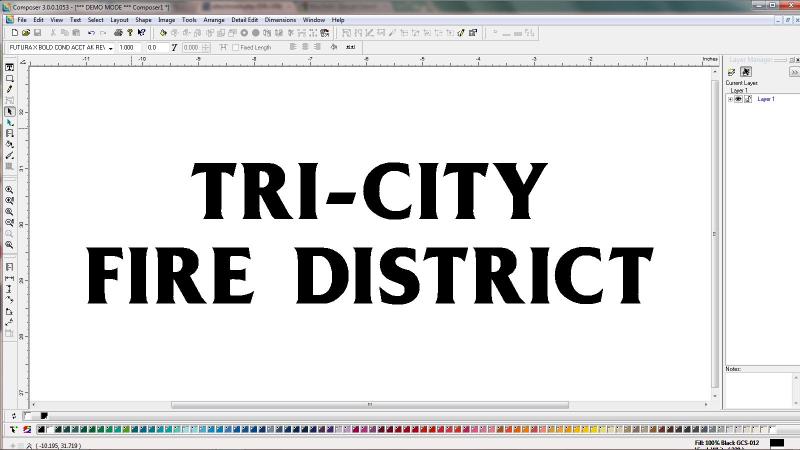Viewport: 800px width, 450px height.
Task: Click the Notes text area
Action: (759, 390)
